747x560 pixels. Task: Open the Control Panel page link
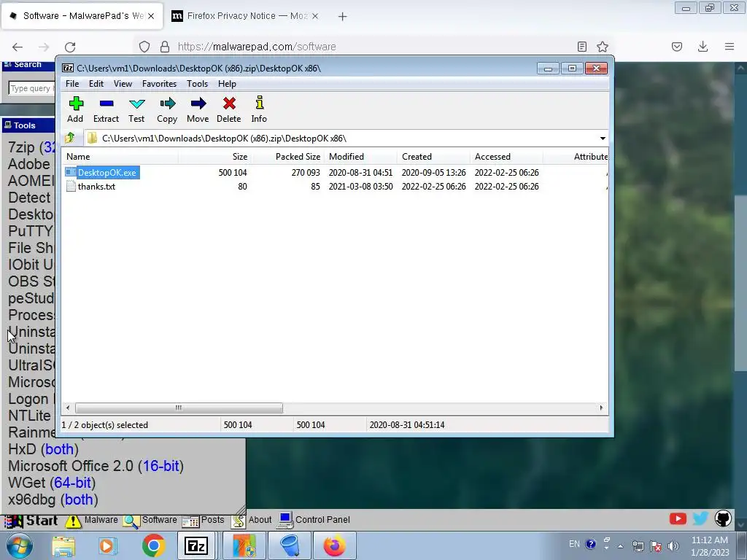pyautogui.click(x=314, y=520)
